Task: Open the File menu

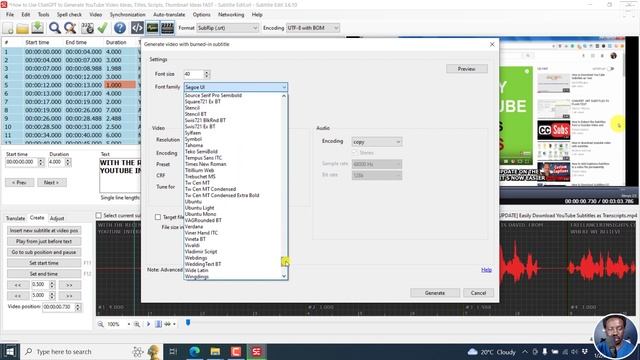Action: pyautogui.click(x=10, y=14)
